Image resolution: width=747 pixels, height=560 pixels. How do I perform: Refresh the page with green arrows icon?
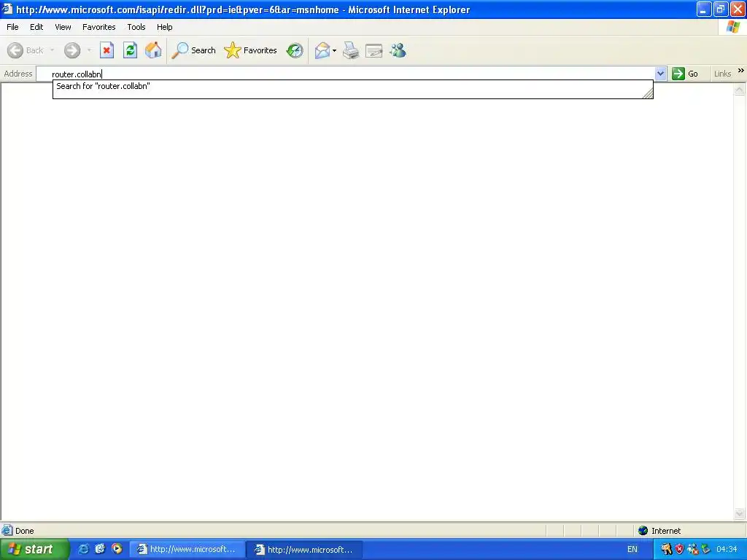[x=130, y=50]
